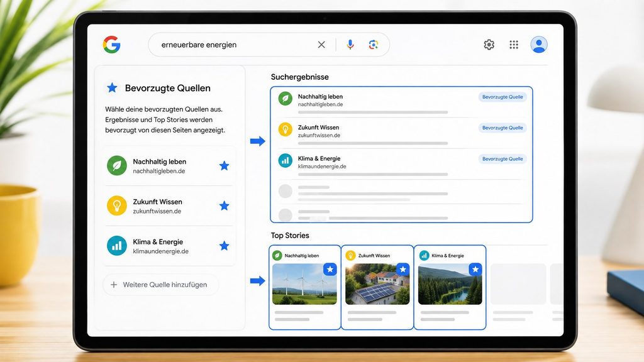Click klimaundenergie.de text in sidebar
Viewport: 644px width, 362px height.
[x=160, y=251]
